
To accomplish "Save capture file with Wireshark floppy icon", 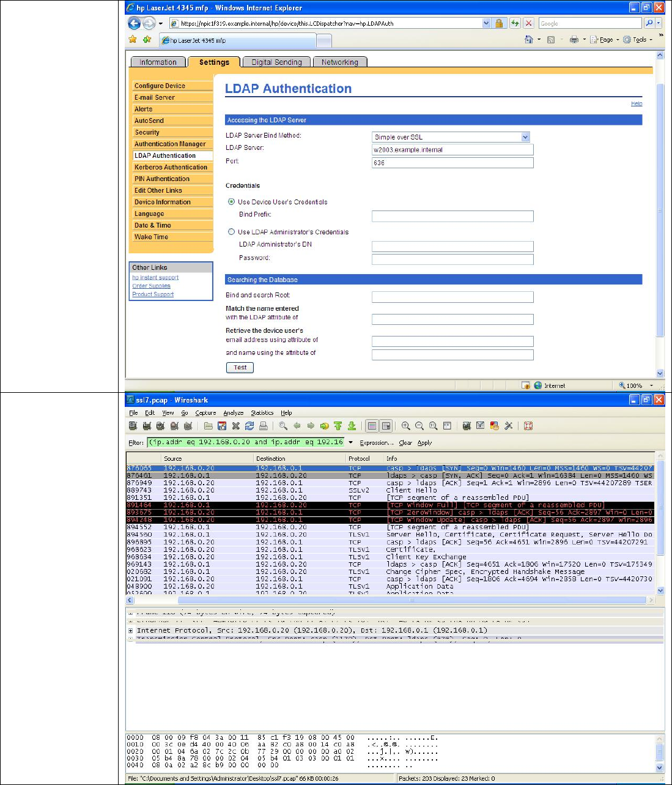I will tap(222, 426).
